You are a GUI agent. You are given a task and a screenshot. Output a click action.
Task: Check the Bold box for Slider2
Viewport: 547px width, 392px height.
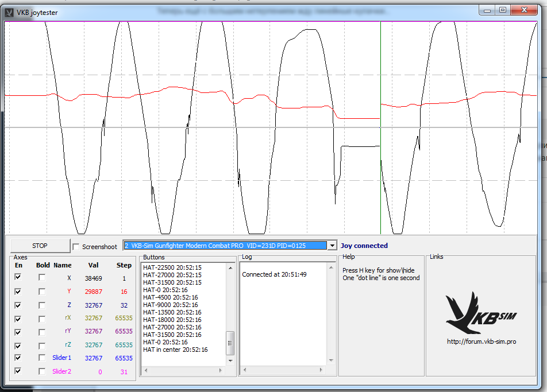42,371
